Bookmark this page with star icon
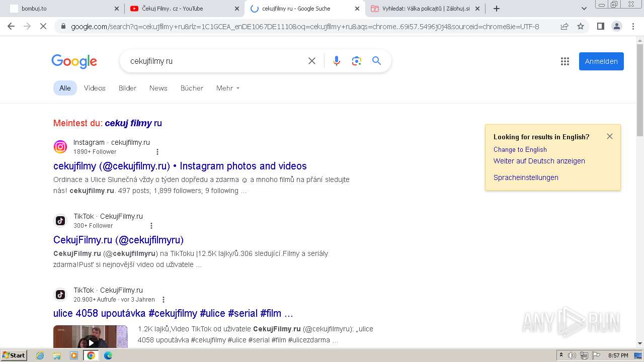This screenshot has width=644, height=362. [x=581, y=26]
